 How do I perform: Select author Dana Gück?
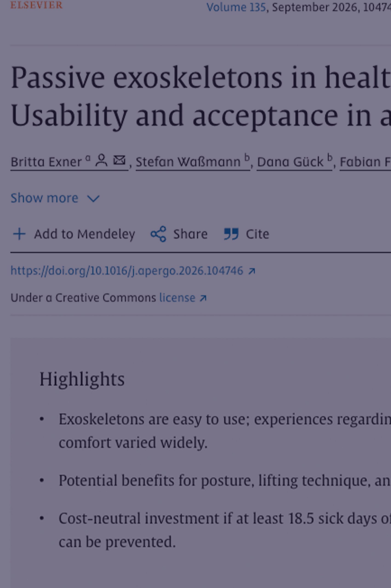tap(290, 162)
